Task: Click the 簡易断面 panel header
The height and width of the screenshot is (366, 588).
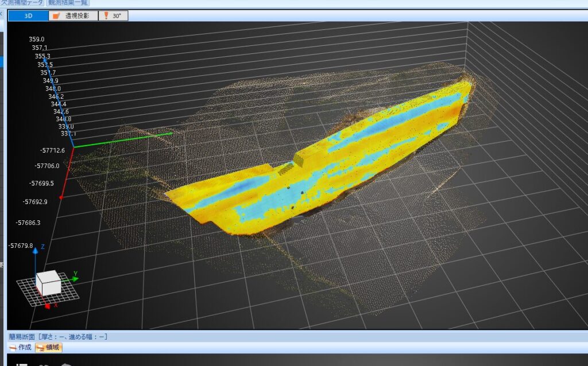Action: [x=57, y=337]
